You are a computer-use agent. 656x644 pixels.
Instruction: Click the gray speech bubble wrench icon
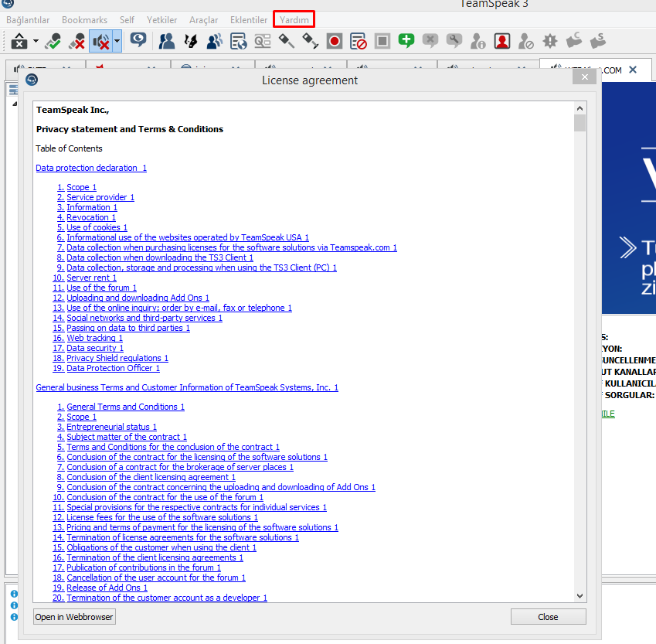[454, 41]
